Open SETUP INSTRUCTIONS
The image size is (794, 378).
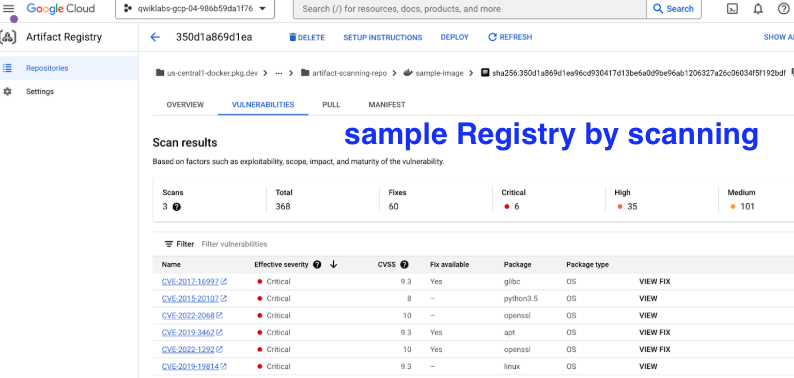point(383,37)
